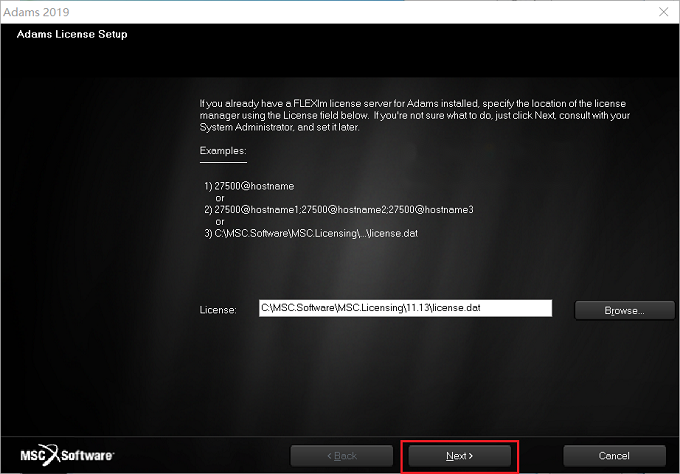This screenshot has width=680, height=474.
Task: Focus the License path input field
Action: (x=405, y=308)
